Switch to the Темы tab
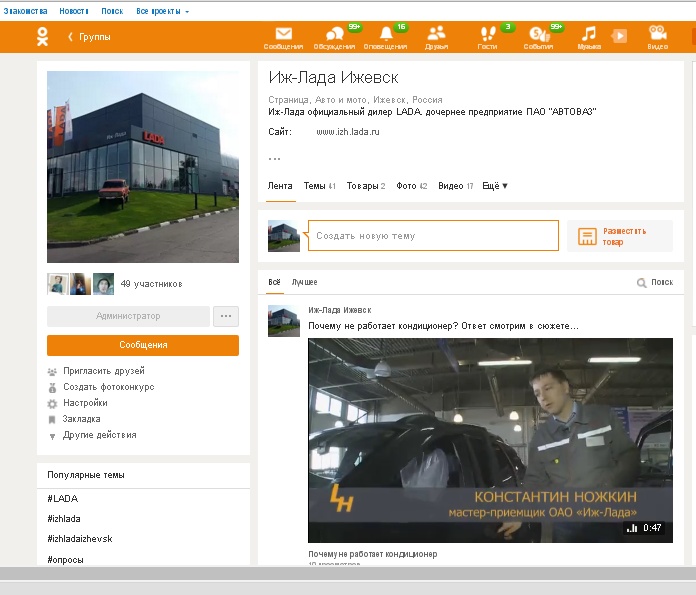696x595 pixels. [x=320, y=186]
